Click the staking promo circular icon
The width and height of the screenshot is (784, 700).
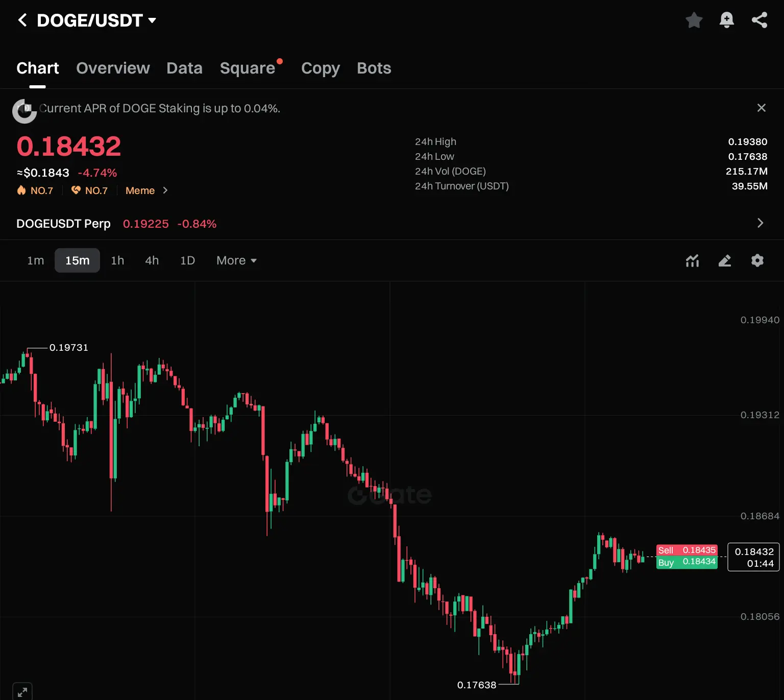tap(24, 111)
